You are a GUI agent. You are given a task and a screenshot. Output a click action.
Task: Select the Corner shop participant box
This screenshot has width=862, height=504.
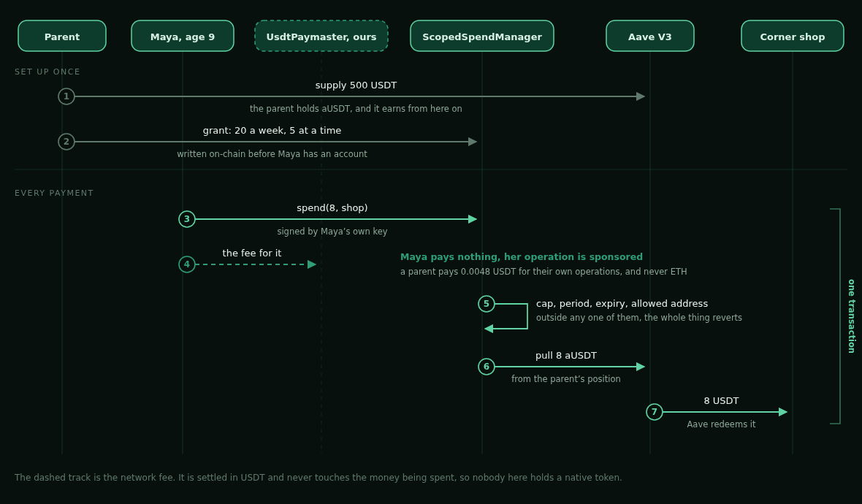[x=793, y=37]
